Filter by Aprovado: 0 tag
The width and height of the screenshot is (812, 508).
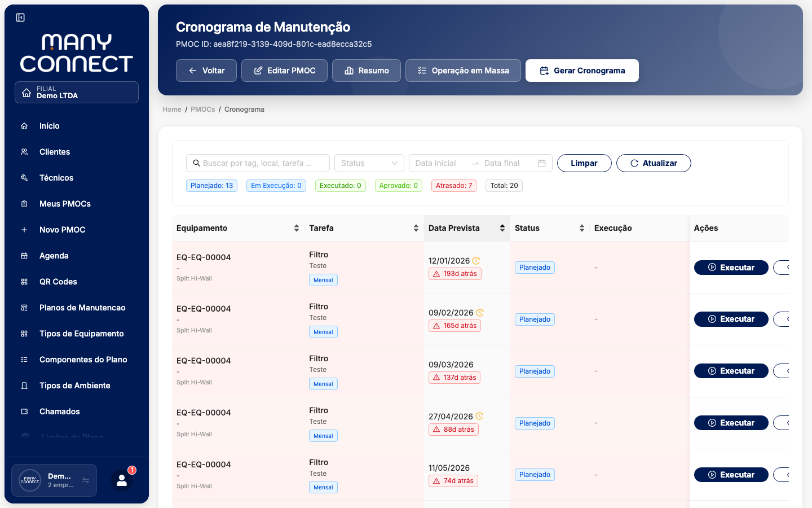coord(399,186)
